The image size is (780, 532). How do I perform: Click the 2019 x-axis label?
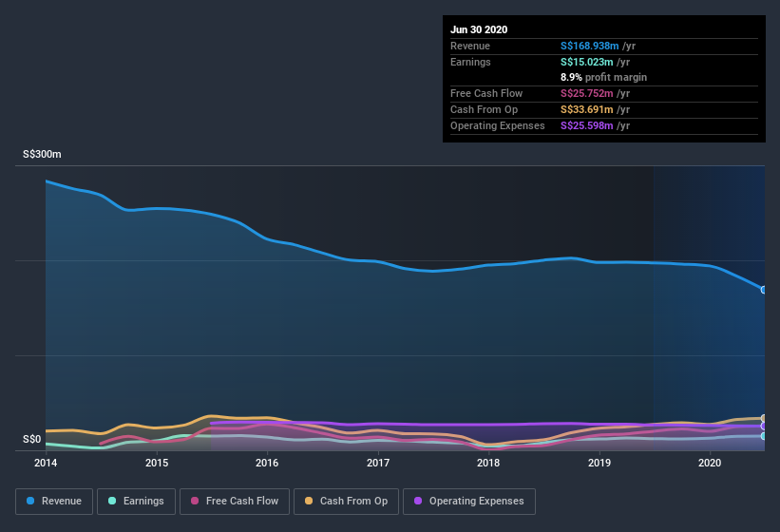click(x=599, y=463)
